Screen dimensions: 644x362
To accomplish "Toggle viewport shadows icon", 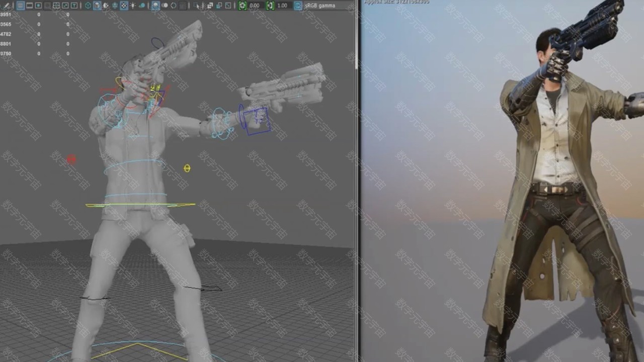I will tap(141, 6).
